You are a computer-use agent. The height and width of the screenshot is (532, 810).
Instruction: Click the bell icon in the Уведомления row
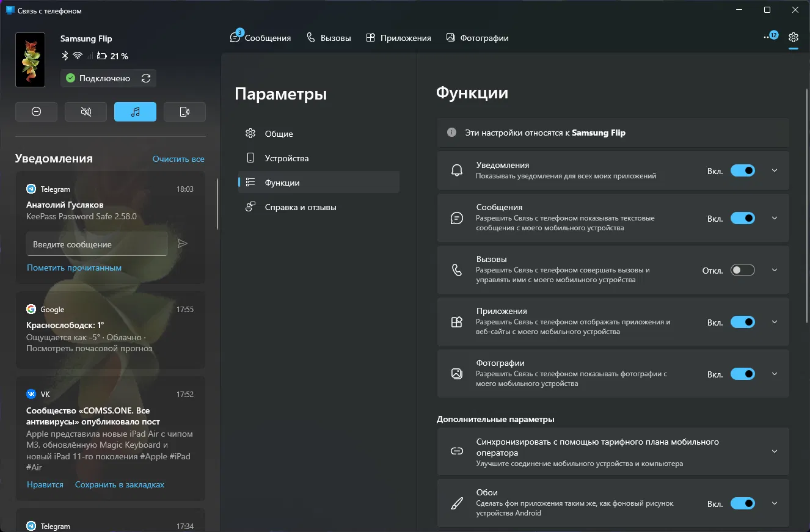coord(456,170)
